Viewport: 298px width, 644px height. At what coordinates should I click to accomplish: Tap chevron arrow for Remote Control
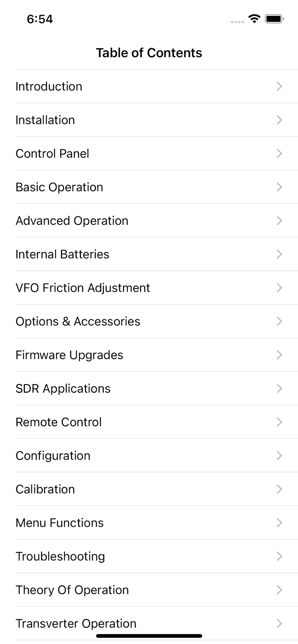pyautogui.click(x=279, y=422)
